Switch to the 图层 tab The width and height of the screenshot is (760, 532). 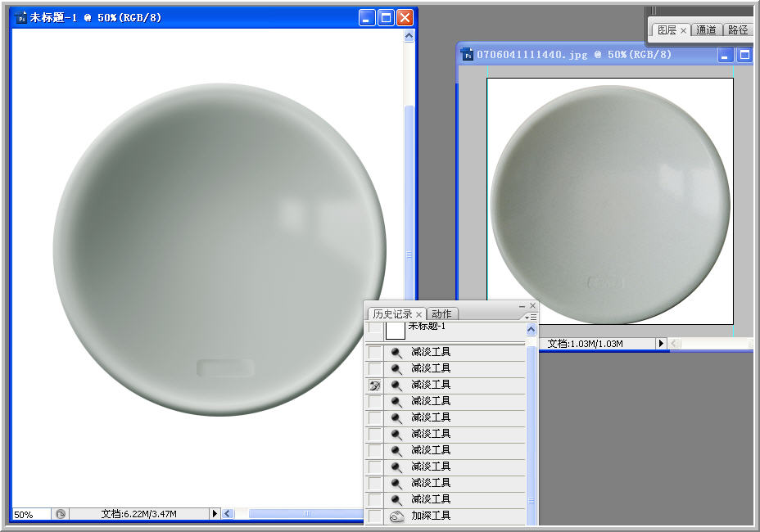667,30
